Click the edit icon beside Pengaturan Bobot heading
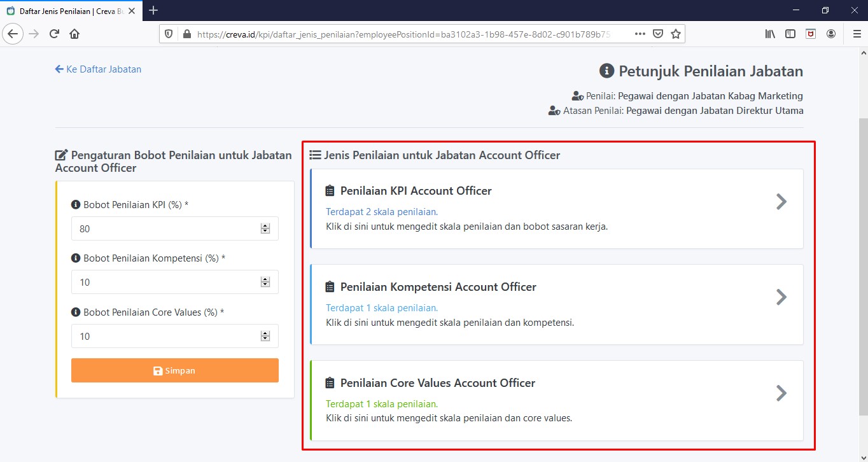 [x=62, y=155]
